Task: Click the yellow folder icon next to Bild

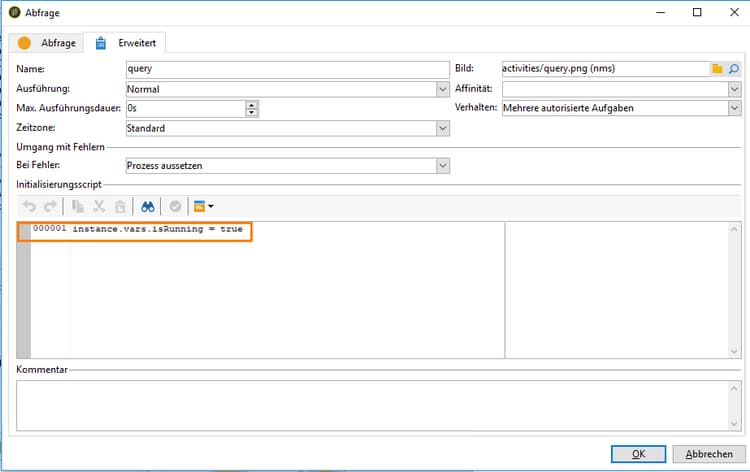Action: point(717,69)
